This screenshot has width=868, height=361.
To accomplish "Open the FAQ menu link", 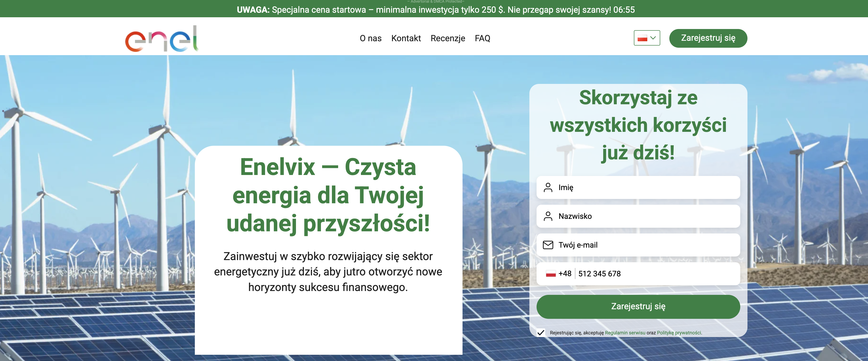I will coord(482,38).
